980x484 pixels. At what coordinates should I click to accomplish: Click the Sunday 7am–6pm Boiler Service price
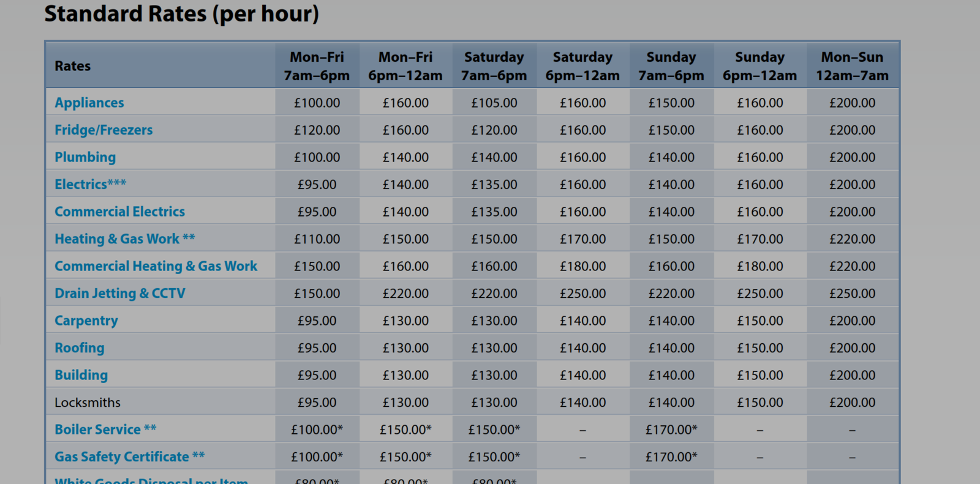(671, 430)
